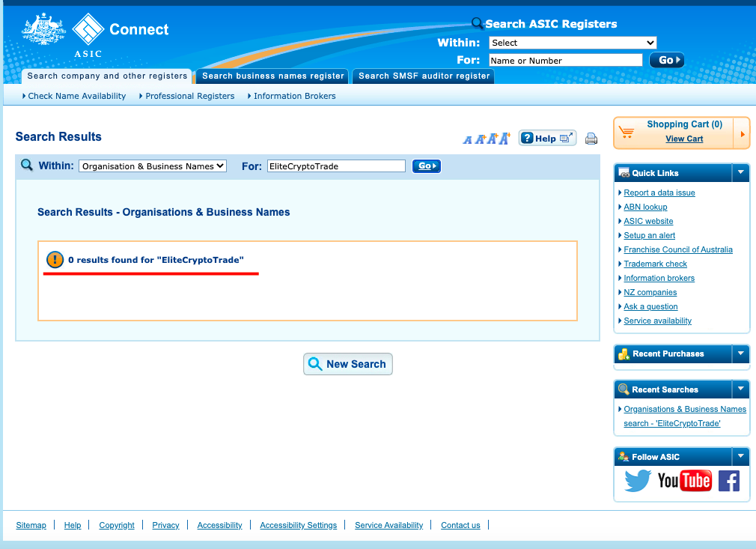Open Help footer link
The image size is (756, 549).
pos(73,525)
